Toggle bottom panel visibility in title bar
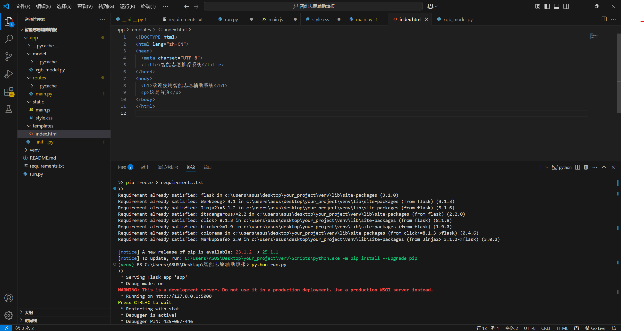The width and height of the screenshot is (644, 331). click(x=557, y=6)
